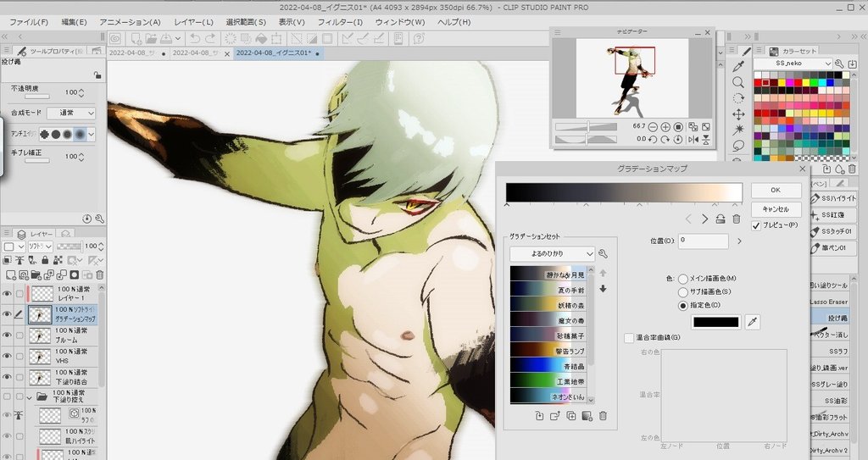Click the キャンセル button

(x=776, y=209)
